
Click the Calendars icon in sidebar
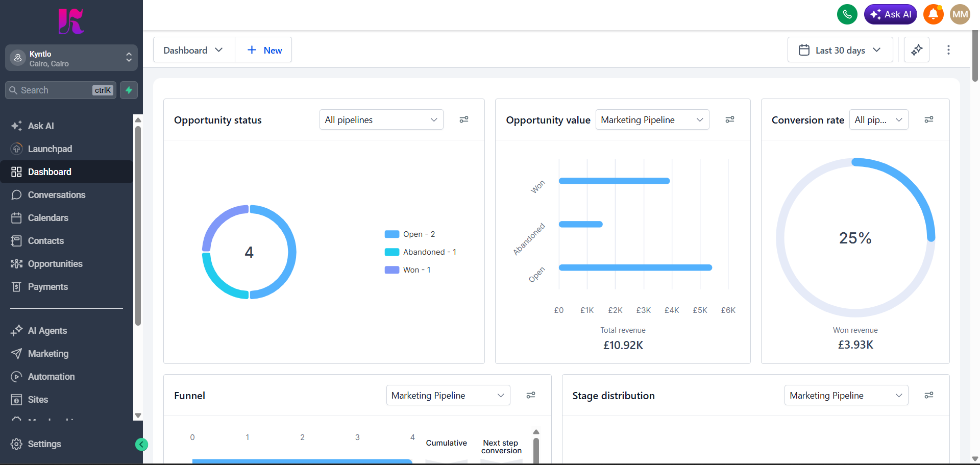[16, 217]
